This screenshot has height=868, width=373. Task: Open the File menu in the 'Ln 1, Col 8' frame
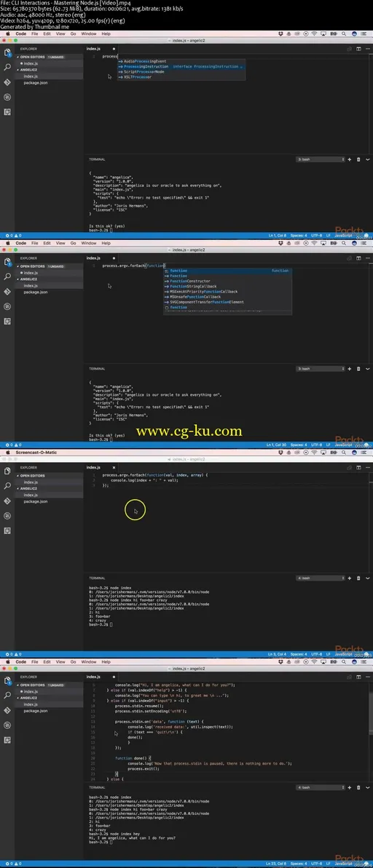(35, 33)
